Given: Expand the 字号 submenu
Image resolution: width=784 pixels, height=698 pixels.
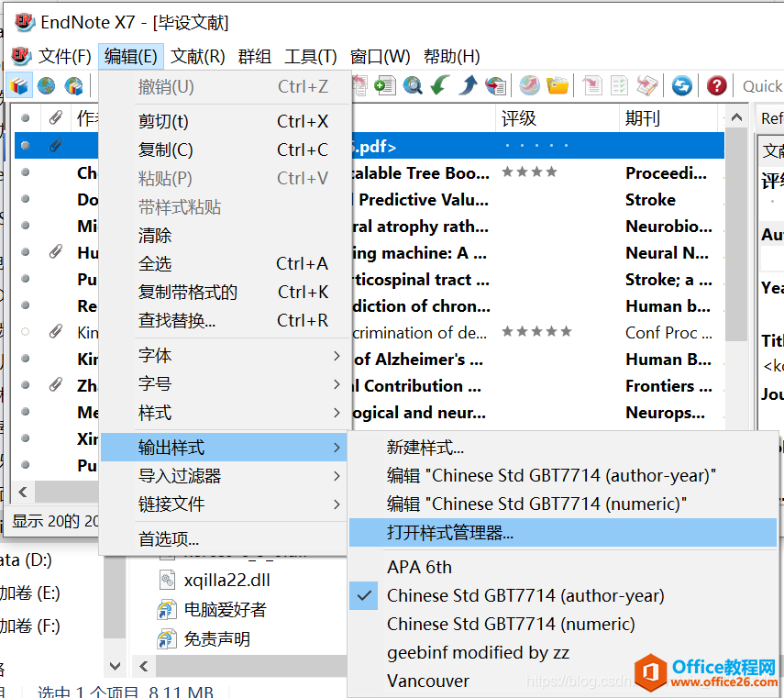Looking at the screenshot, I should pos(224,384).
